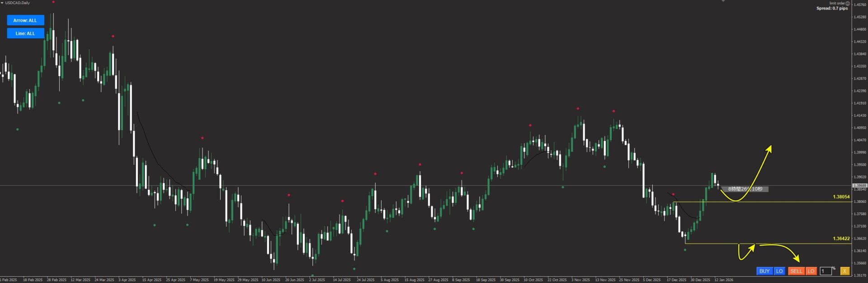Click the blue LO button beside BUY

pos(779,271)
